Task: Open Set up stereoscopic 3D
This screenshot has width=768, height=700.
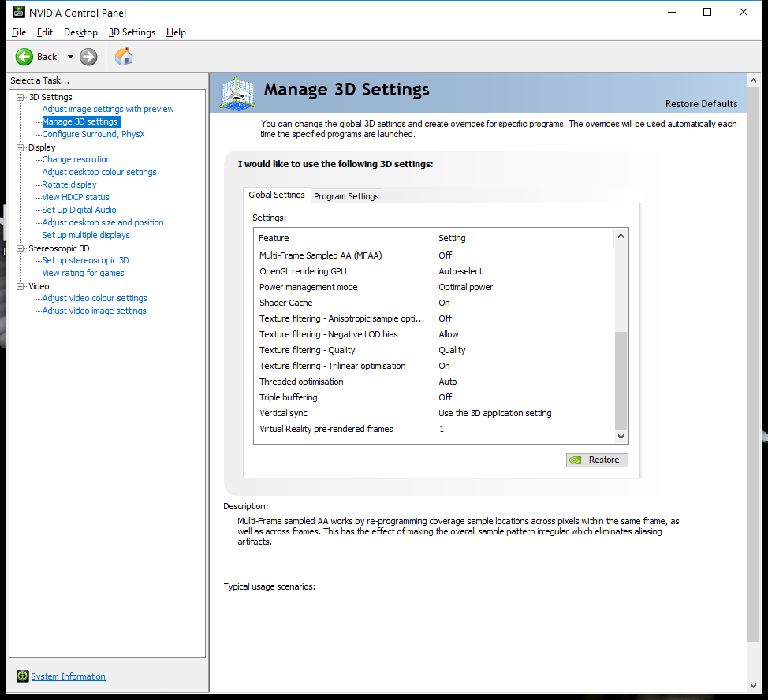Action: tap(85, 260)
